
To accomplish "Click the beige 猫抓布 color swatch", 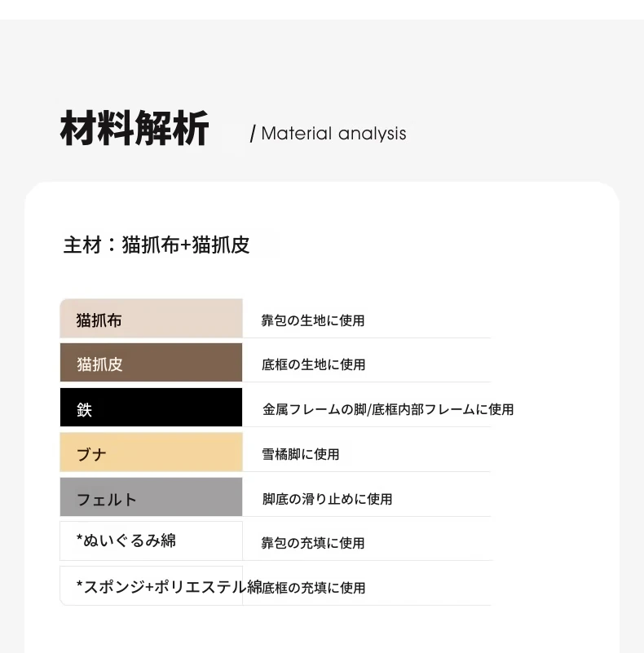I will pos(151,318).
